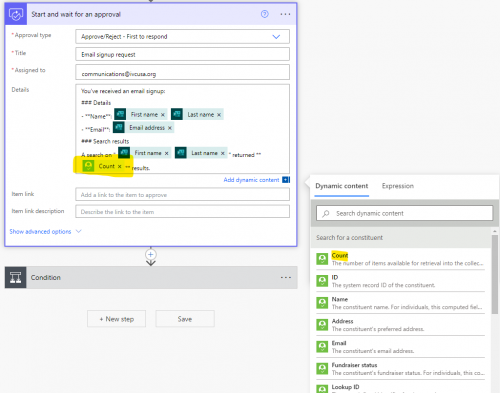Remove the First name token in search line
Screen dimensions: 500x393
click(166, 153)
